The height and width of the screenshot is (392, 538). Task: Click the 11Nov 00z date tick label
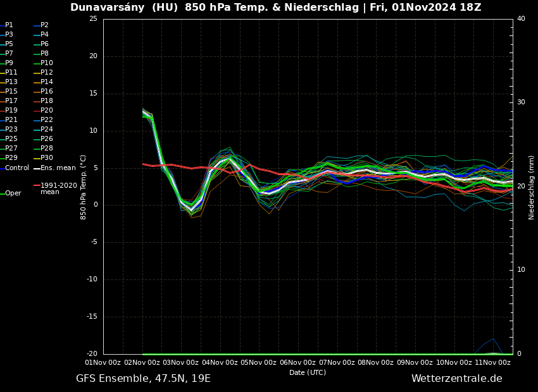494,362
